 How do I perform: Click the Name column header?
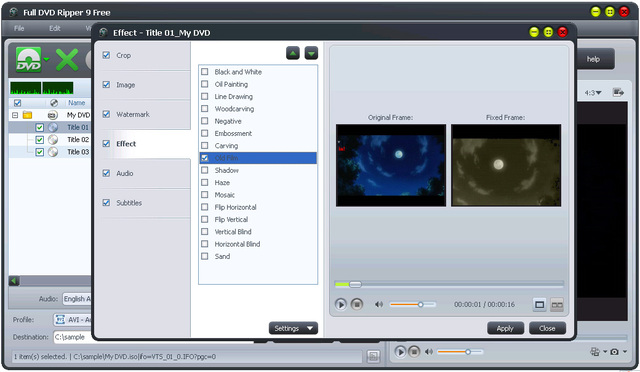click(77, 103)
